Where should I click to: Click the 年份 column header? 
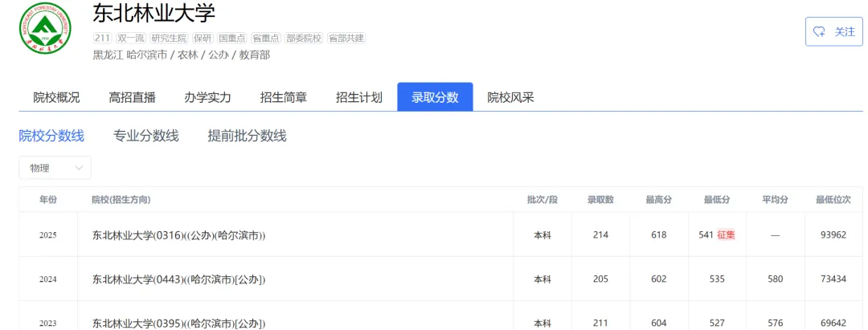[47, 200]
